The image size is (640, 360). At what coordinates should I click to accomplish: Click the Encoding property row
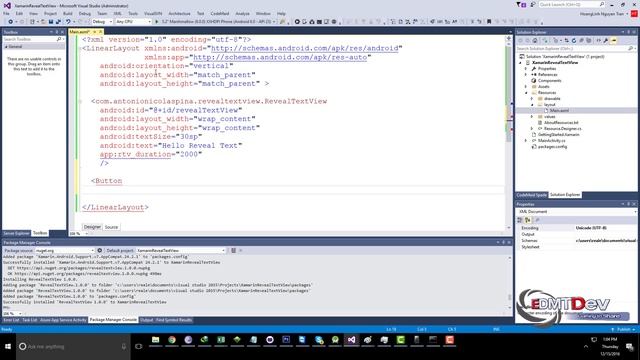(576, 228)
